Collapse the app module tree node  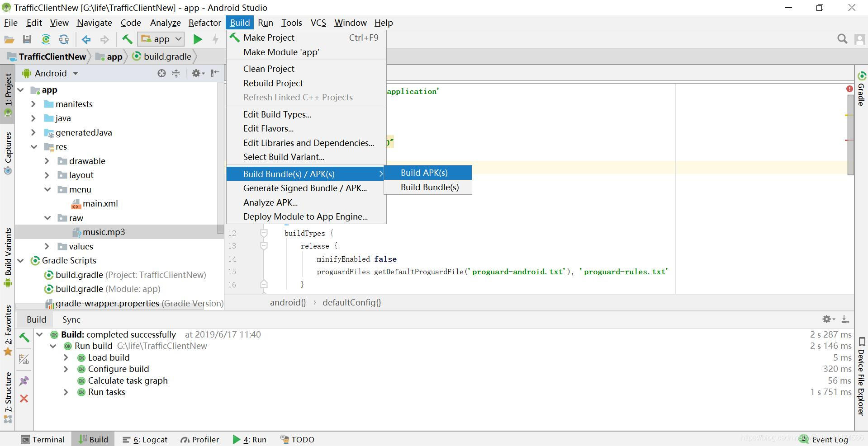(x=21, y=90)
